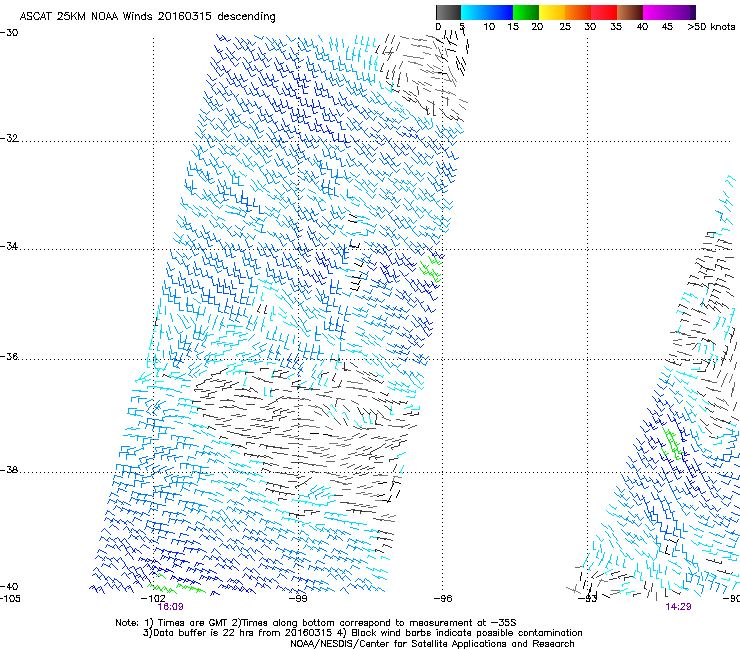Select the yellow 20-25 knots legend swatch
This screenshot has width=740, height=650.
click(x=552, y=12)
